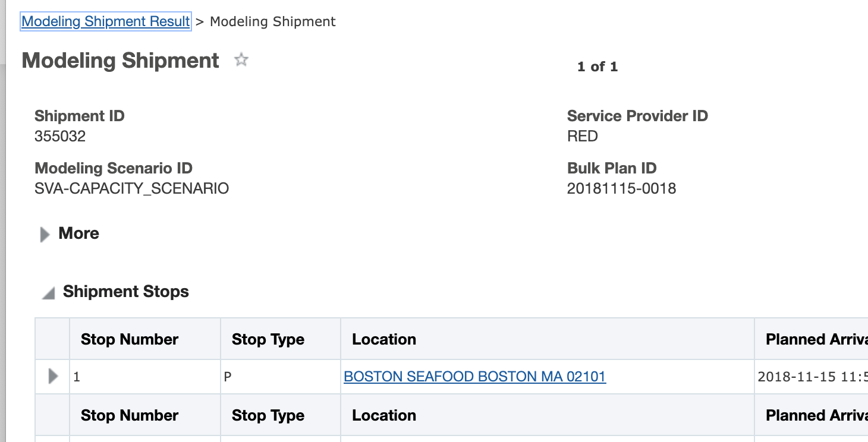Open Modeling Shipment Result breadcrumb link
868x442 pixels.
(x=106, y=21)
